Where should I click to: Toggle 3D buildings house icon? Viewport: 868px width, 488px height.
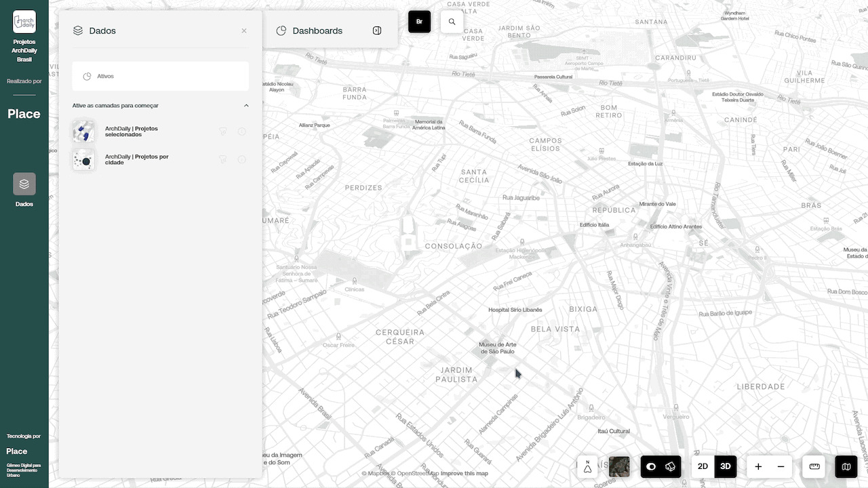point(671,466)
